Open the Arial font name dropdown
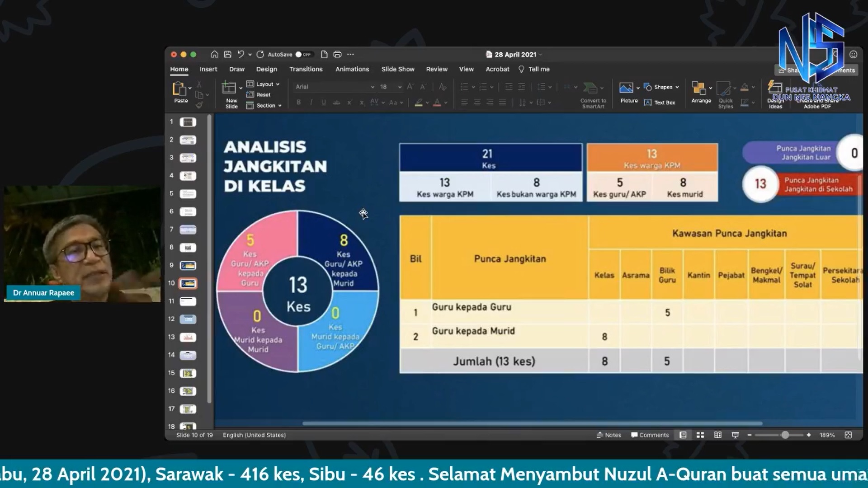Image resolution: width=868 pixels, height=488 pixels. pos(335,87)
